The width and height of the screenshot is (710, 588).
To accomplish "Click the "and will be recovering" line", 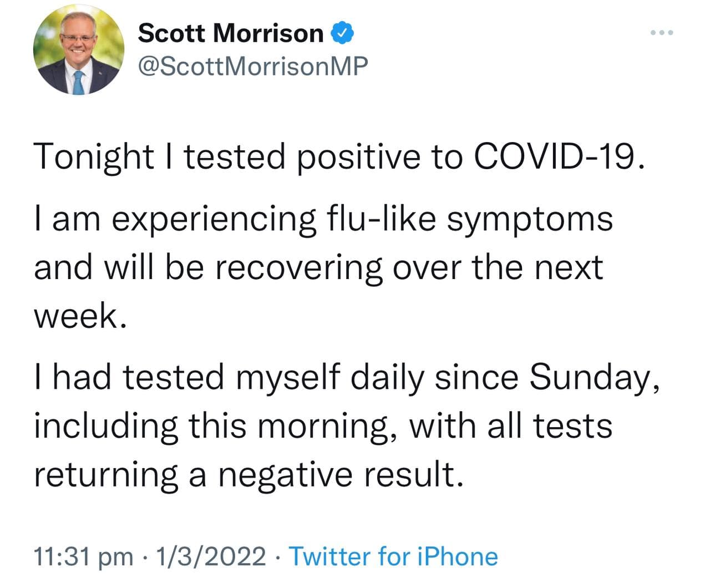I will tap(318, 267).
